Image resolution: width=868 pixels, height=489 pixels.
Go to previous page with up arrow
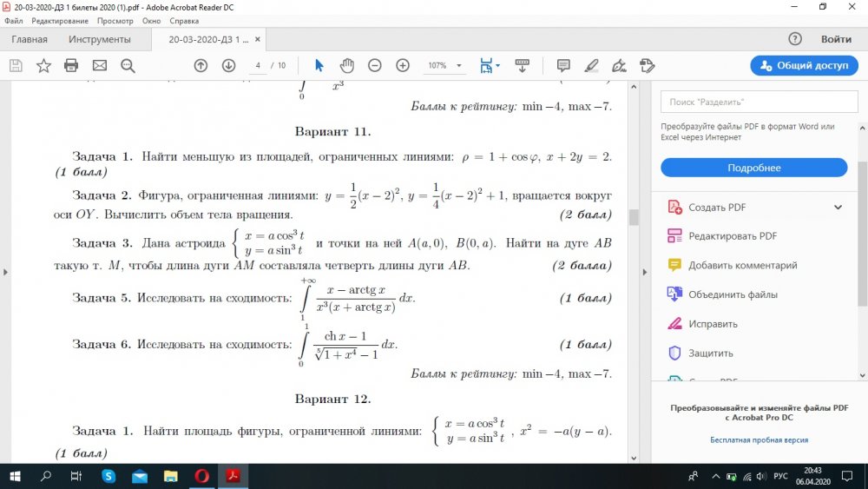(201, 65)
